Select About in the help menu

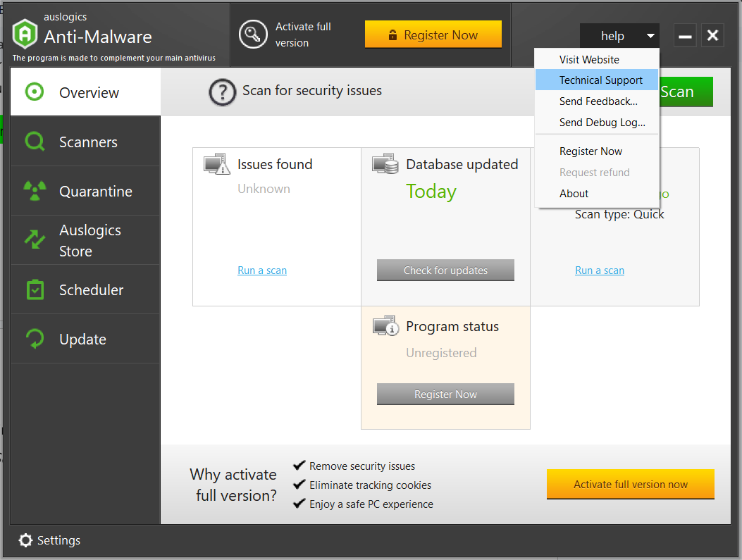(x=574, y=193)
